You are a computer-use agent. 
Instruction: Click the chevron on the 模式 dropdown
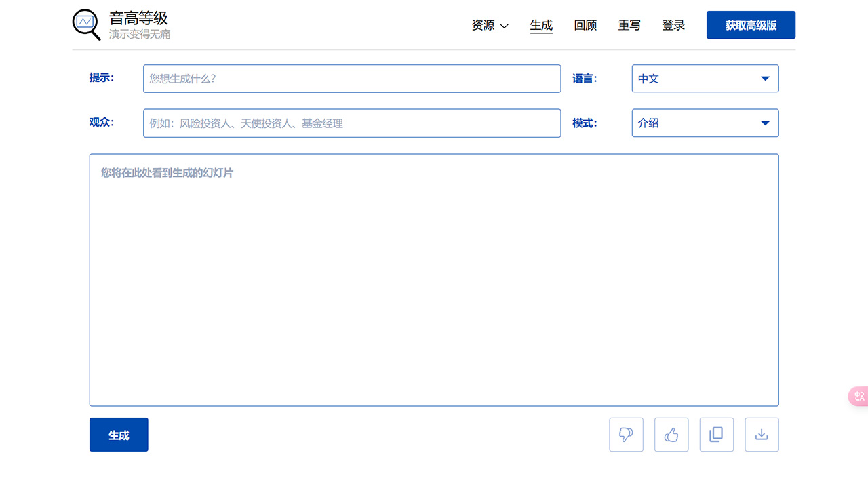click(766, 123)
